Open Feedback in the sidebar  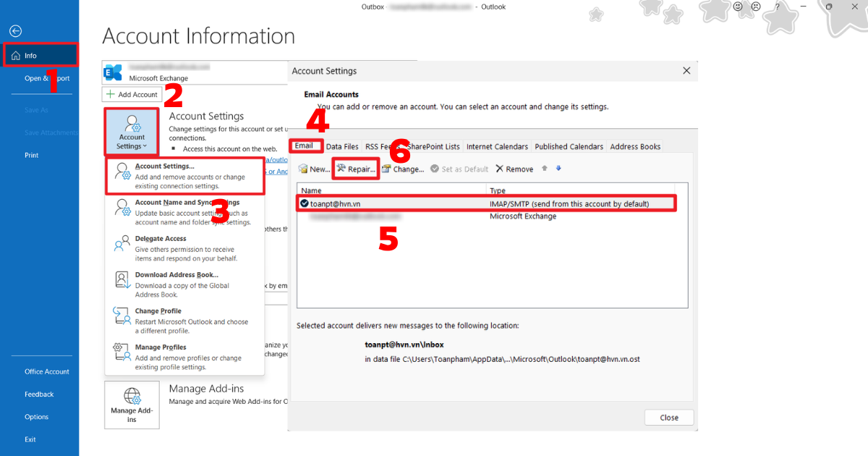coord(39,394)
